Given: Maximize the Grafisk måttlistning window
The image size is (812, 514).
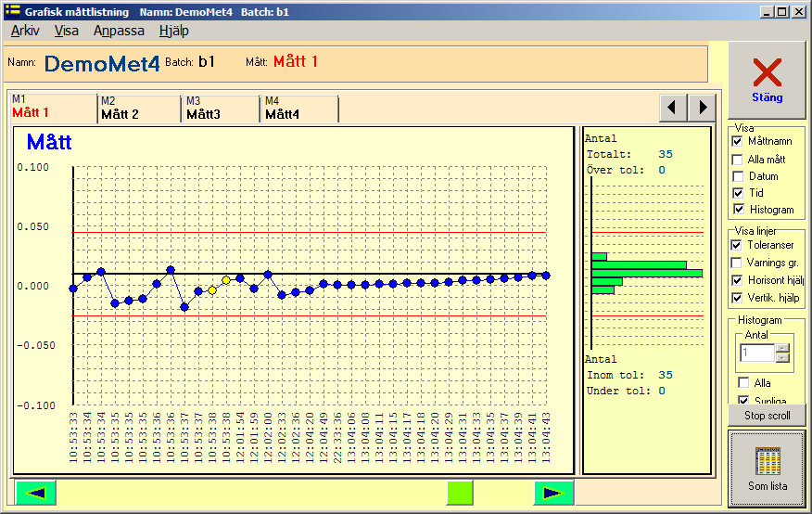Looking at the screenshot, I should click(x=782, y=11).
